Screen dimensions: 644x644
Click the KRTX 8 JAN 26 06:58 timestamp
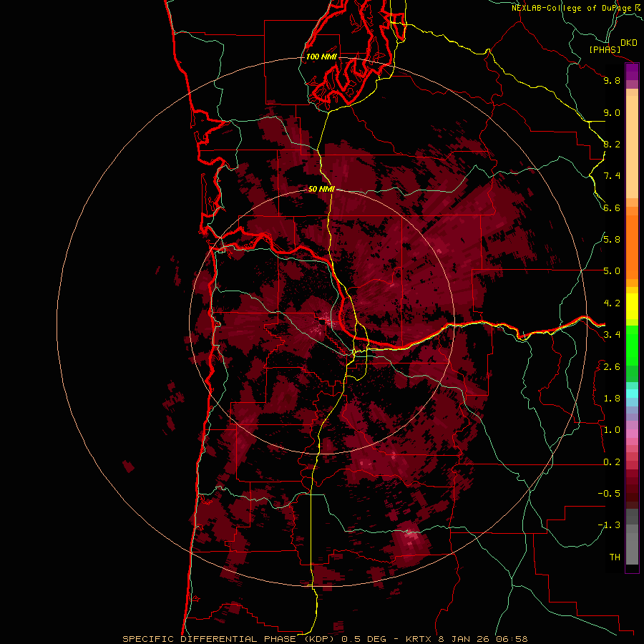pyautogui.click(x=467, y=639)
